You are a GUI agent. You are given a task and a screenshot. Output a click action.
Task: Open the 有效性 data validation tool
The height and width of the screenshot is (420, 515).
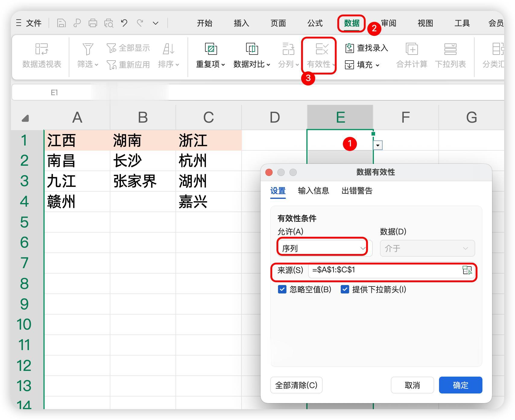(321, 56)
